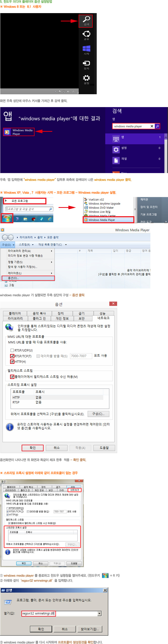The image size is (168, 644).
Task: Toggle RTSP/TCP(T) checkbox in Windows 8 옵션 dialog
Action: coord(12,356)
